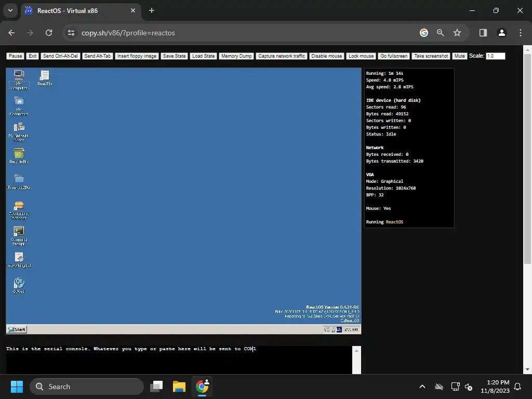532x399 pixels.
Task: Click Windows clock showing 1:20 PM
Action: pos(495,387)
